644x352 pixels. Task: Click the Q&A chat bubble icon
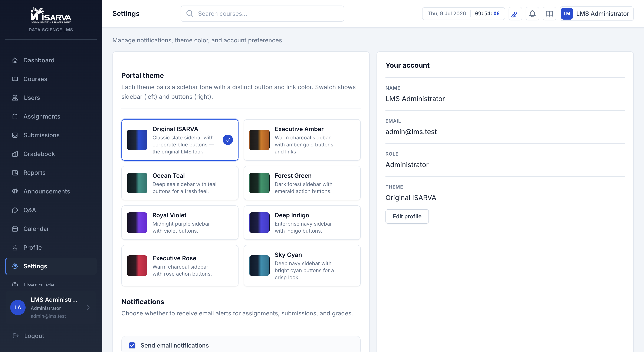(x=15, y=210)
